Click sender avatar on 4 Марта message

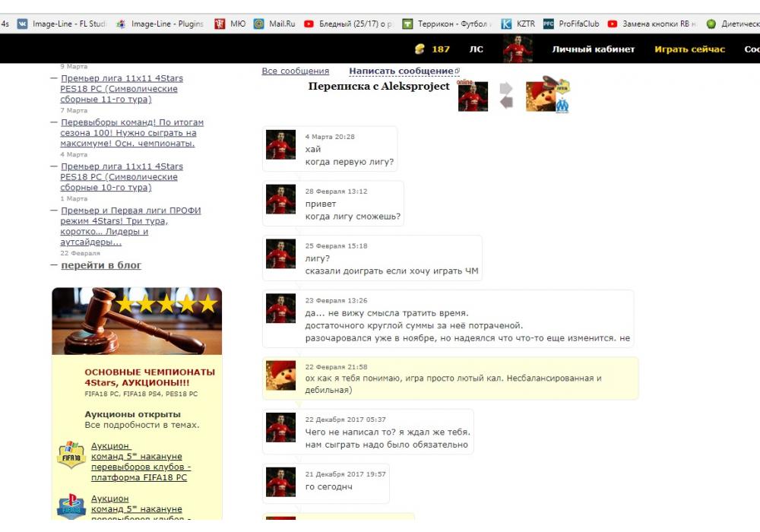280,144
